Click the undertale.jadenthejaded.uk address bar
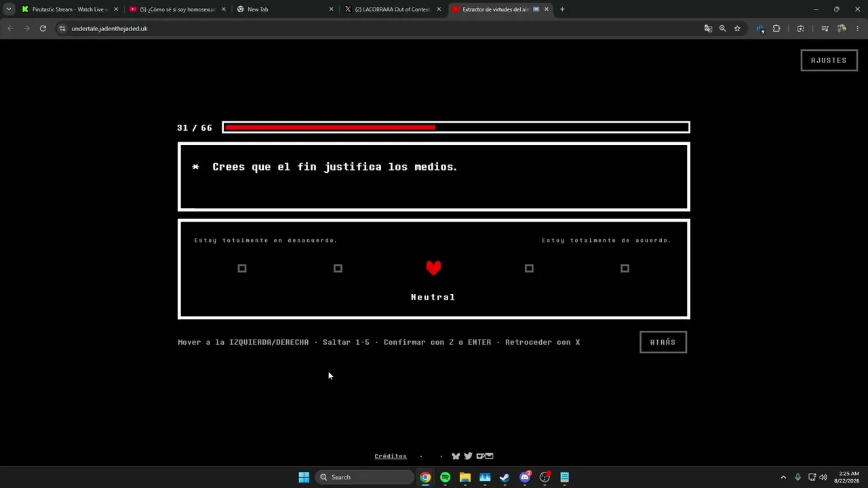 click(x=380, y=28)
